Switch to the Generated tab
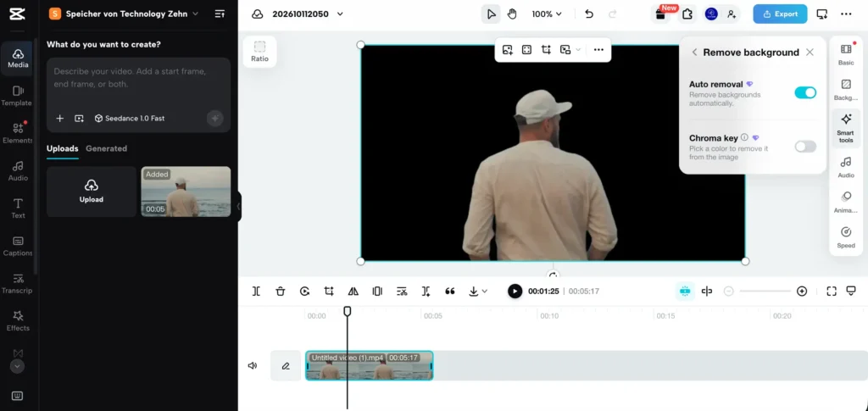The width and height of the screenshot is (868, 411). [x=106, y=148]
